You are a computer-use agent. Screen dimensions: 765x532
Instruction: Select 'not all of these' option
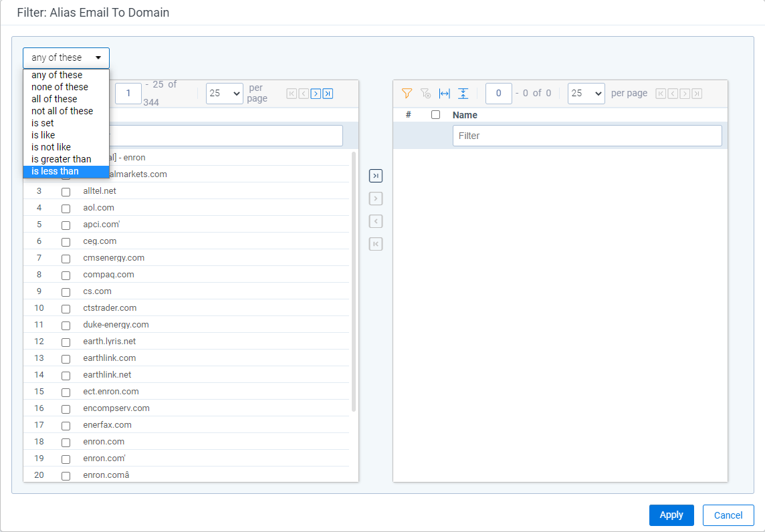(x=66, y=111)
